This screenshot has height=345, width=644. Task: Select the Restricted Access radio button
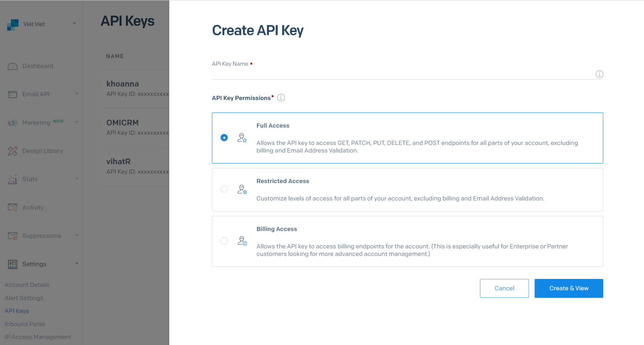pos(224,189)
